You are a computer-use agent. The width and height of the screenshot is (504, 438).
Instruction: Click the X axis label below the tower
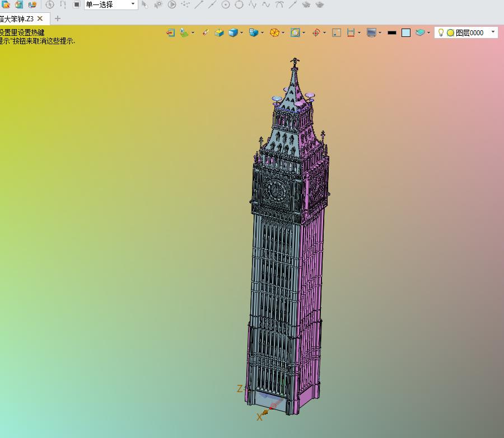(x=259, y=417)
